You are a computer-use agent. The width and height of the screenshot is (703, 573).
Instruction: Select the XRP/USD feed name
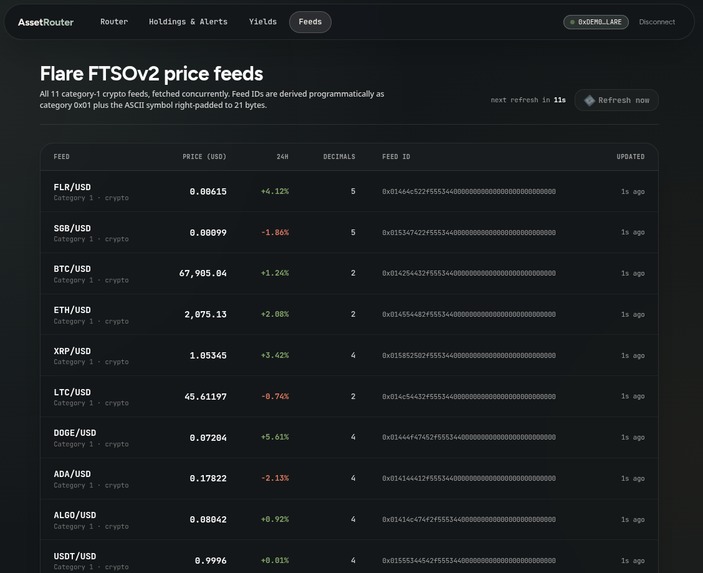pos(72,351)
